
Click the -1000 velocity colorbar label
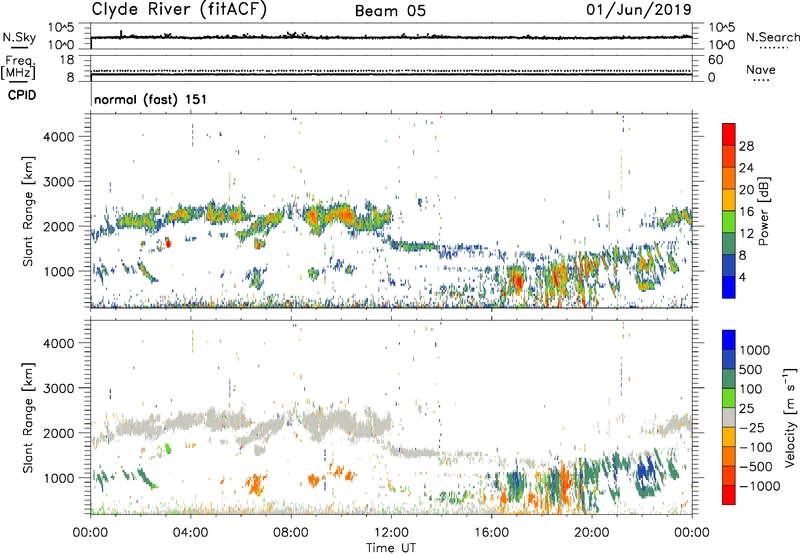[759, 486]
